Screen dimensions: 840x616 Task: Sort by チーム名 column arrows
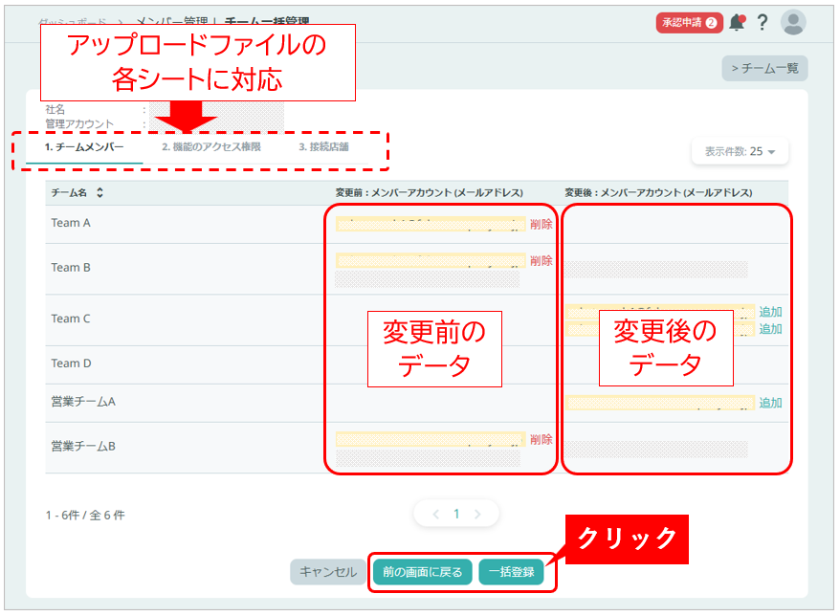click(x=99, y=193)
